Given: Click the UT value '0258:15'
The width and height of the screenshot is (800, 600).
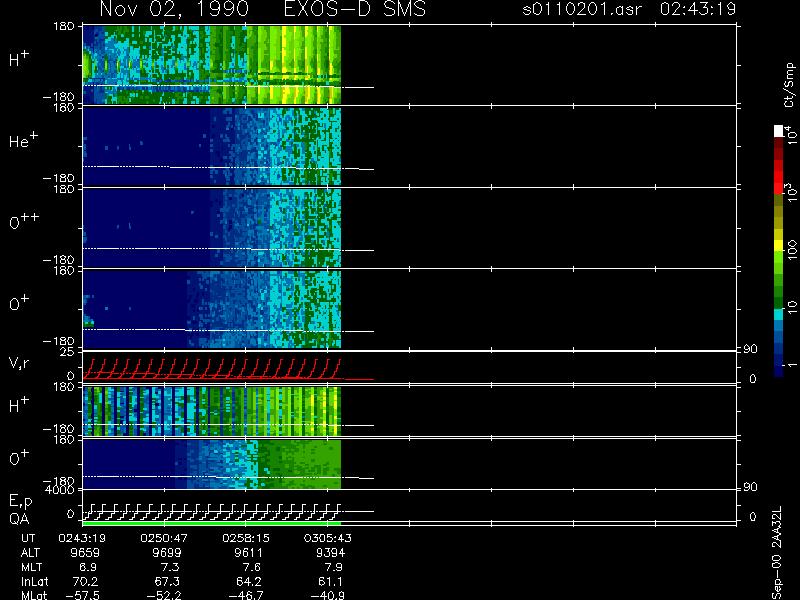Looking at the screenshot, I should pyautogui.click(x=246, y=538).
